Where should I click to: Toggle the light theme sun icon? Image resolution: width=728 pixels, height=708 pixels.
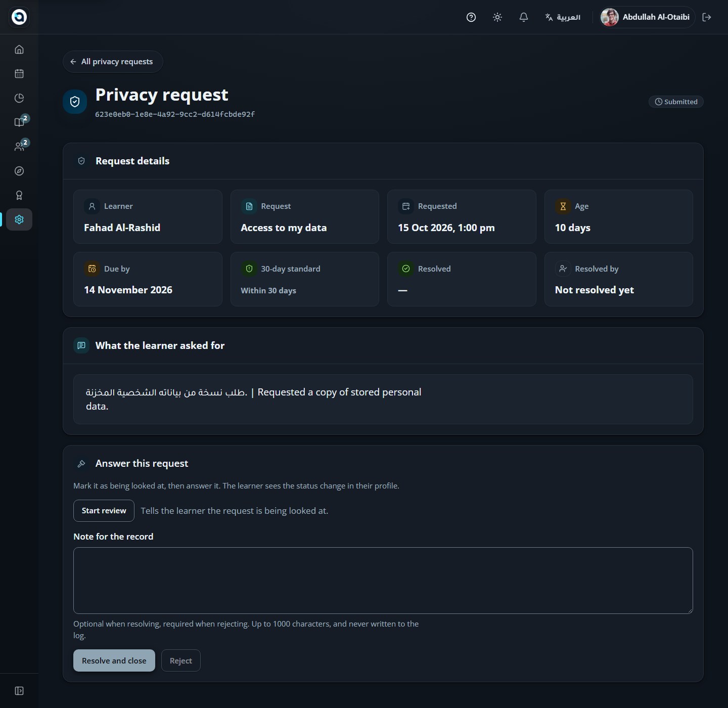pos(497,17)
